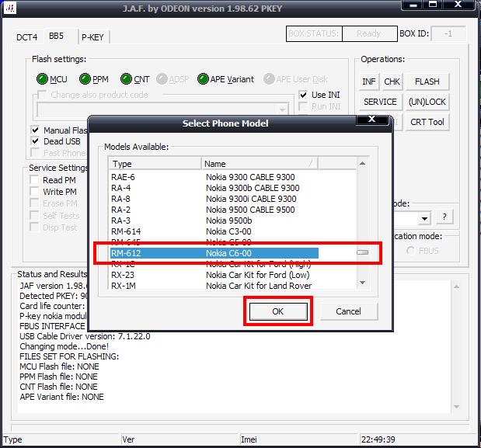Open the SERVICE operation
Viewport: 481px width, 448px height.
tap(381, 102)
